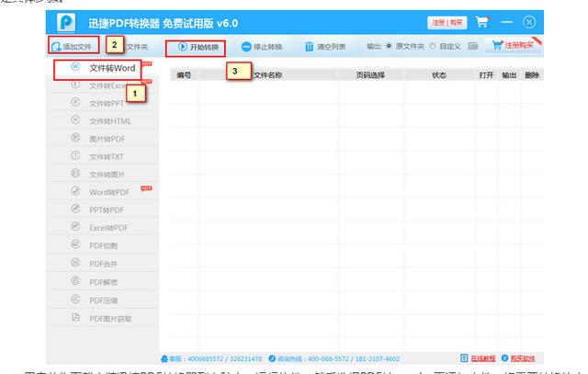Click the 输出 column header
This screenshot has width=588, height=374.
coord(509,75)
